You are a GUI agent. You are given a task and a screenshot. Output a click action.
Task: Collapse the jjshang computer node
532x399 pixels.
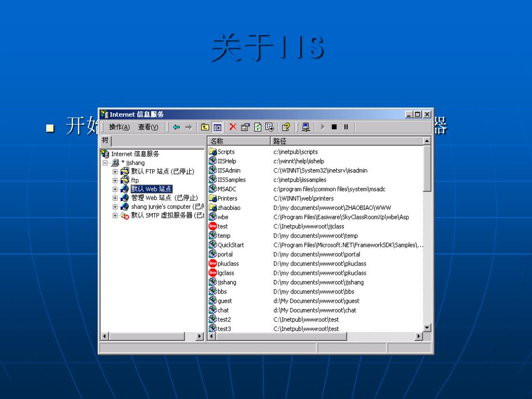tap(105, 163)
